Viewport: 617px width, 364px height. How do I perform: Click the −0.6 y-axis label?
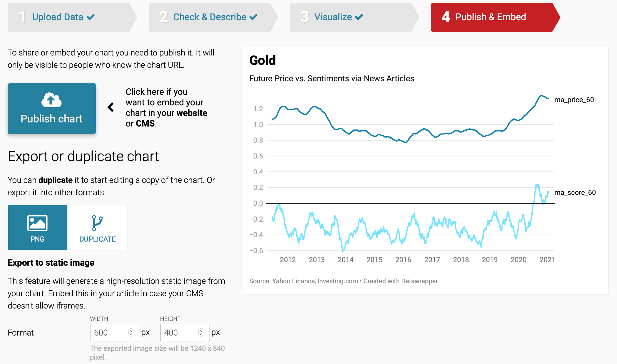click(256, 250)
